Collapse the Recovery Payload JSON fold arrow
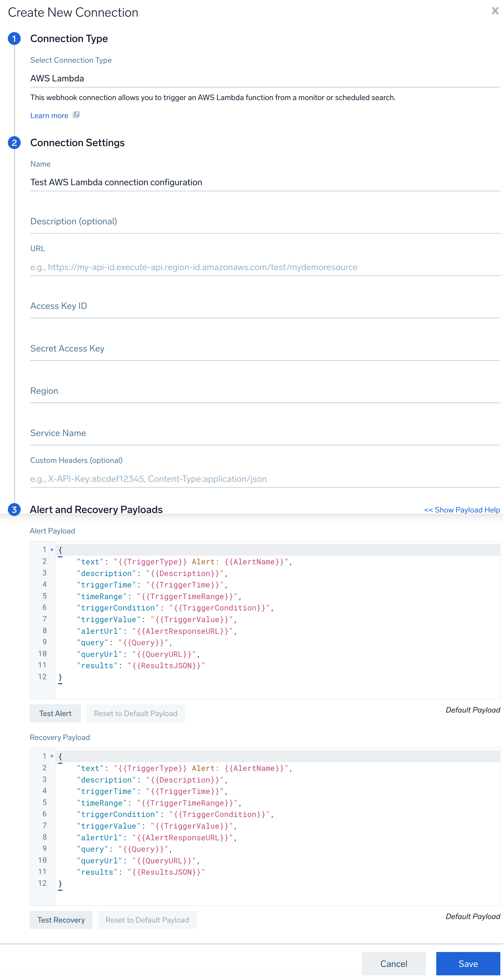This screenshot has width=503, height=980. click(52, 756)
